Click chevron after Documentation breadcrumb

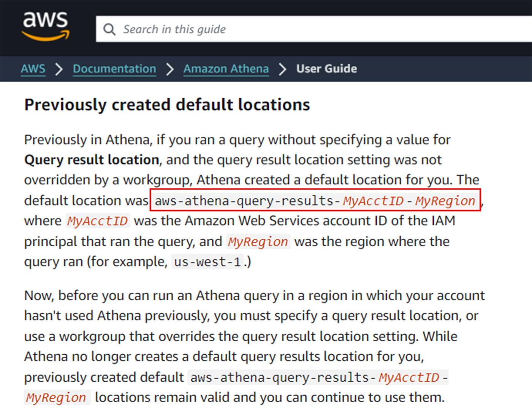(x=170, y=69)
